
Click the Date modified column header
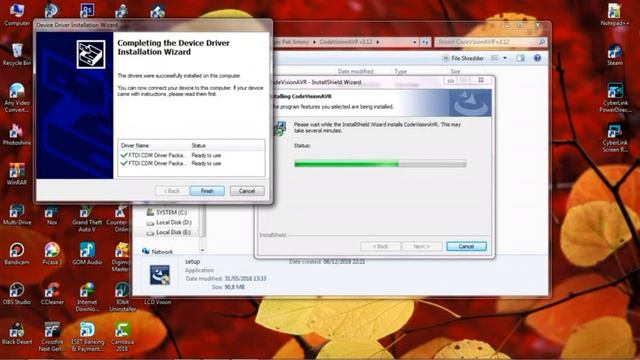(356, 71)
